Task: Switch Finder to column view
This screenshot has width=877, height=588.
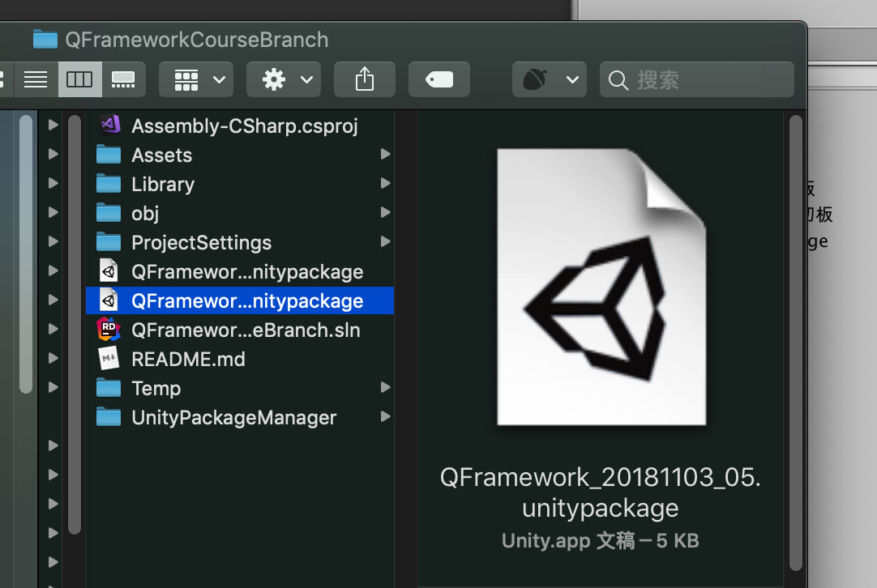Action: (79, 79)
